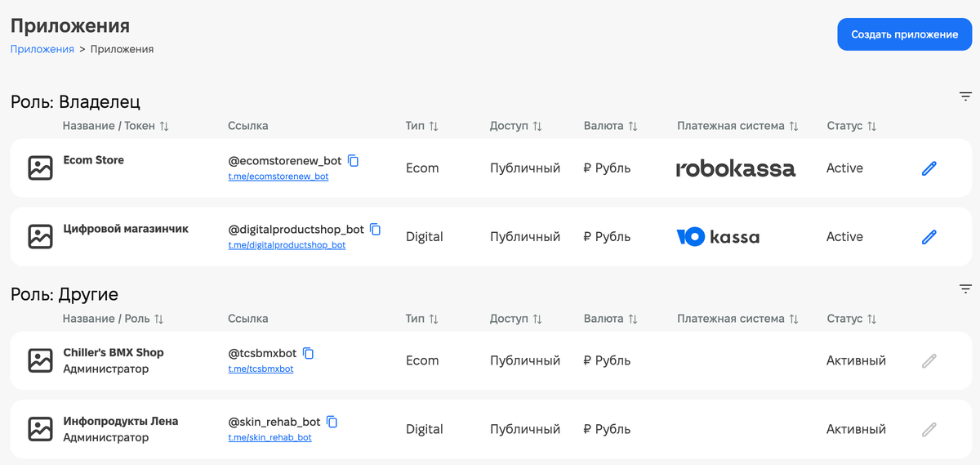Click the Ecom Store image placeholder
This screenshot has height=465, width=980.
click(x=40, y=168)
